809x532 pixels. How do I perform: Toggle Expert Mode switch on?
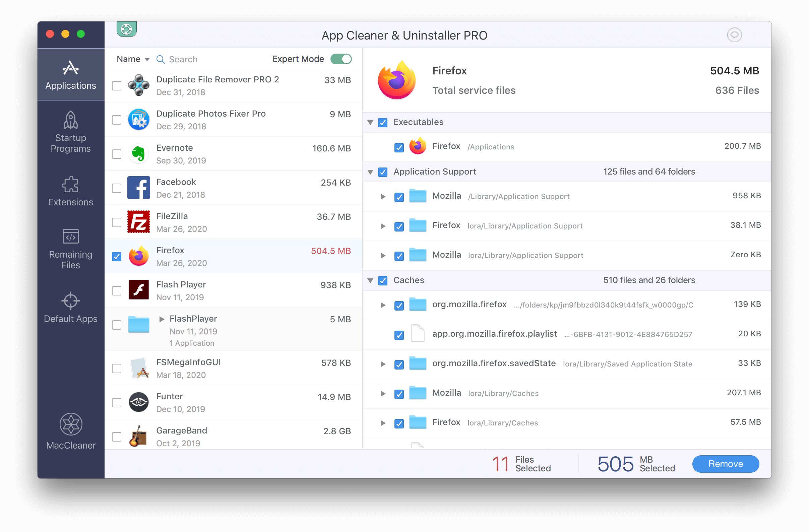click(x=343, y=59)
